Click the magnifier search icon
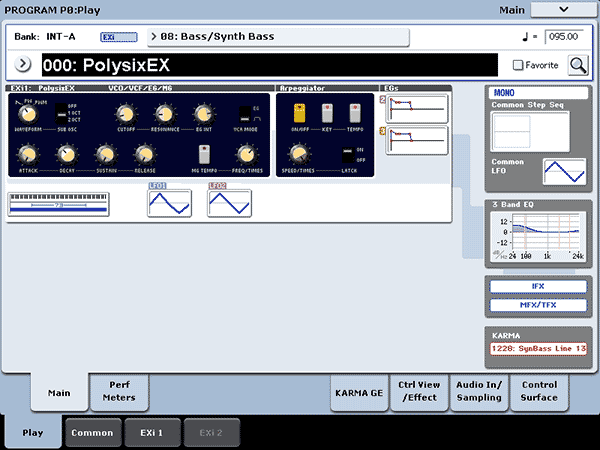Screen dimensions: 600x450 [578, 65]
